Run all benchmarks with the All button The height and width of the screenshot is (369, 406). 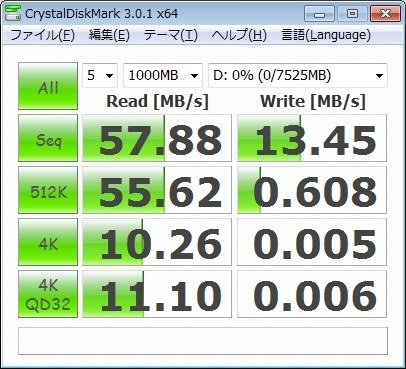[48, 86]
